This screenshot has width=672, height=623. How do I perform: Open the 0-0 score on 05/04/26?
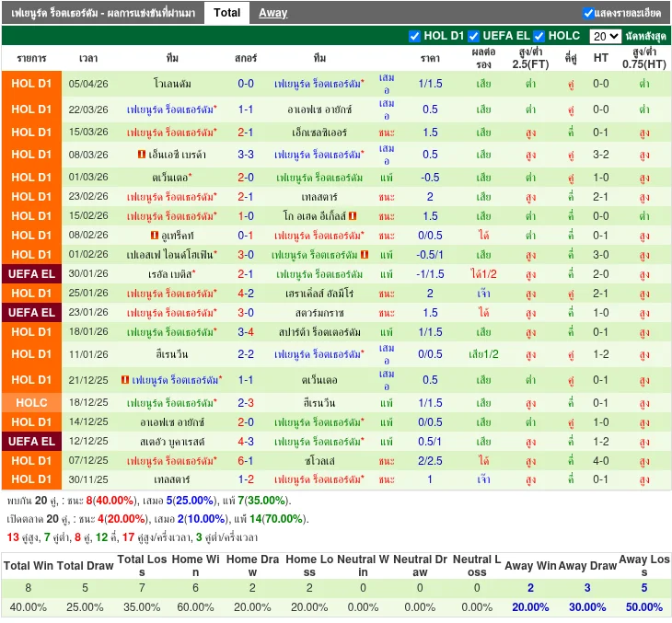point(246,84)
